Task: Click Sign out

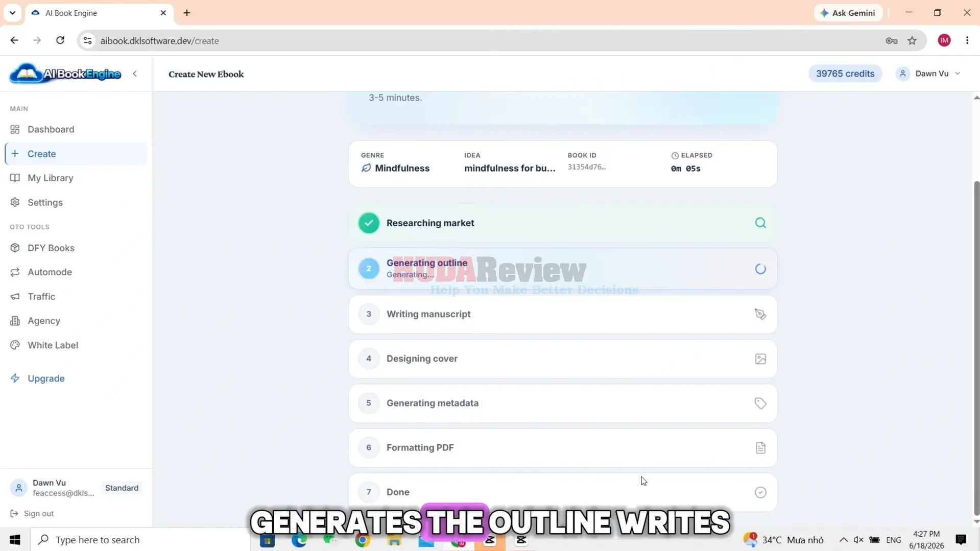Action: pyautogui.click(x=32, y=513)
